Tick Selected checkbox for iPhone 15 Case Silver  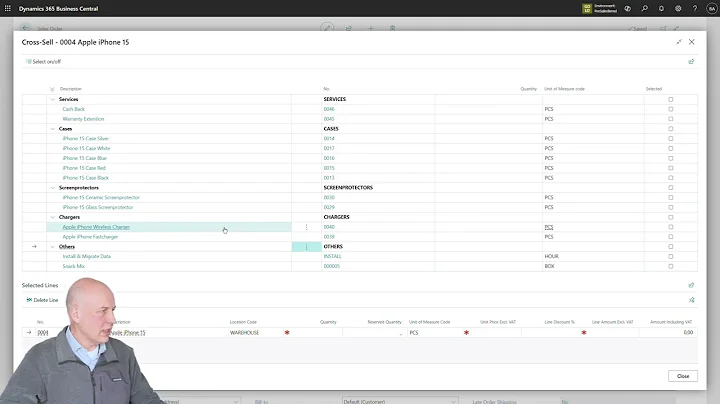pos(670,139)
